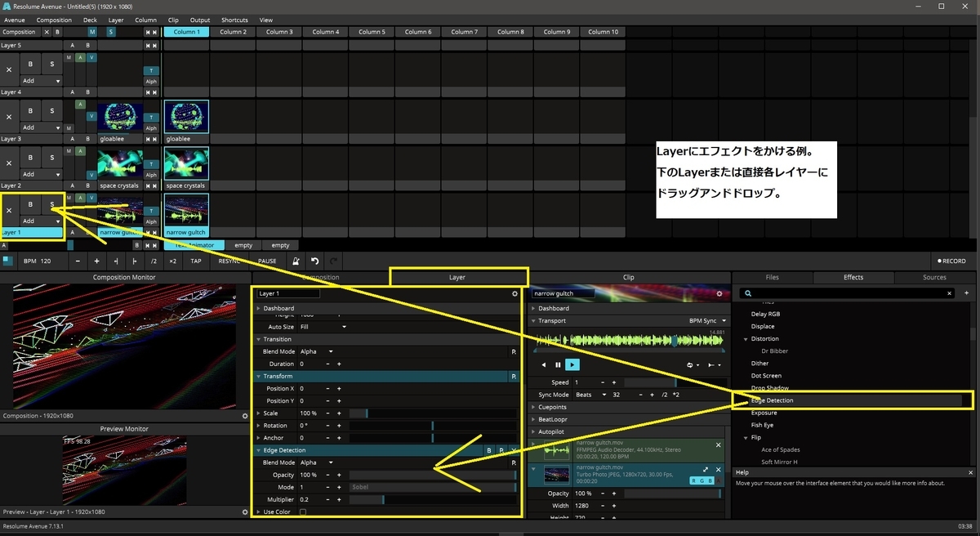The height and width of the screenshot is (536, 980).
Task: Nudge tempo backward with the -| button
Action: [x=116, y=261]
